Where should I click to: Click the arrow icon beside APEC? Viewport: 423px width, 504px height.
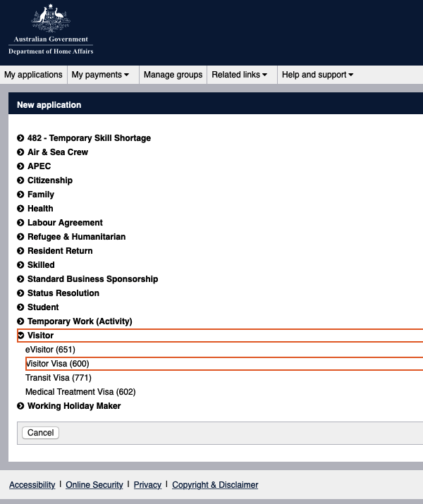click(21, 166)
